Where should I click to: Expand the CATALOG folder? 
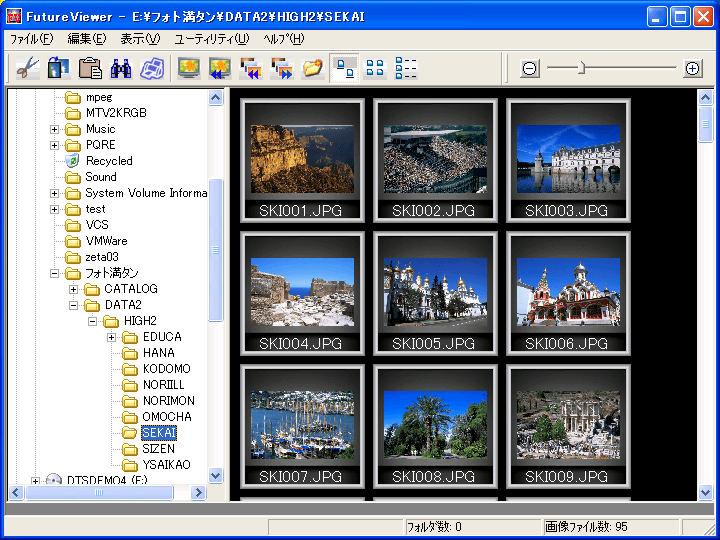pos(73,289)
